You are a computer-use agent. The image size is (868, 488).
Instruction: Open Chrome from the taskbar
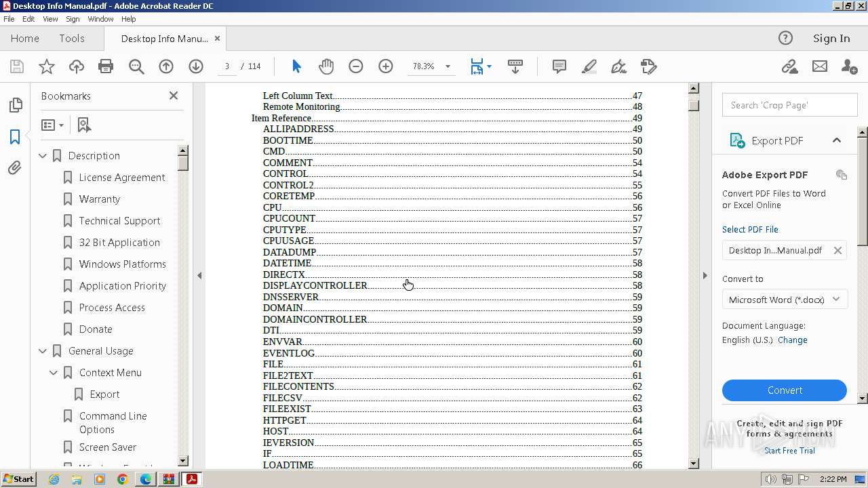coord(122,479)
